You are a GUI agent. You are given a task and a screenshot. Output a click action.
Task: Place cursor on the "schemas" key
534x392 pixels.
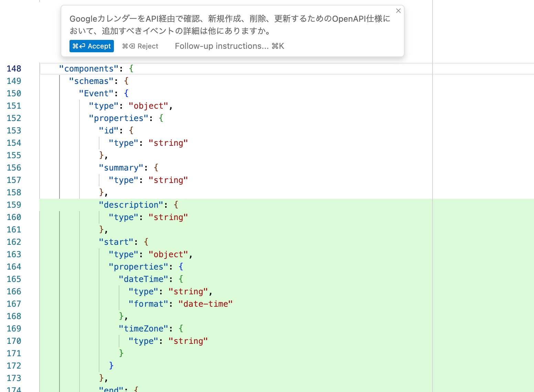(x=91, y=81)
